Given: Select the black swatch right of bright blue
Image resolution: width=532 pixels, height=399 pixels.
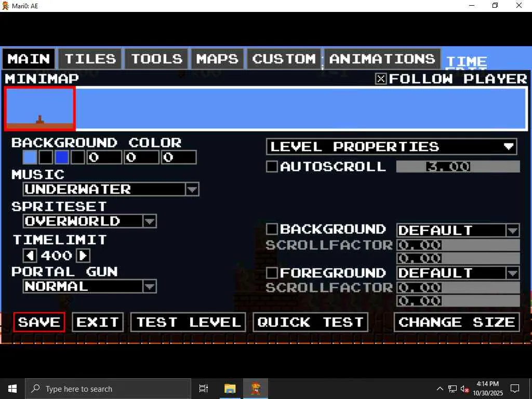Looking at the screenshot, I should 78,157.
